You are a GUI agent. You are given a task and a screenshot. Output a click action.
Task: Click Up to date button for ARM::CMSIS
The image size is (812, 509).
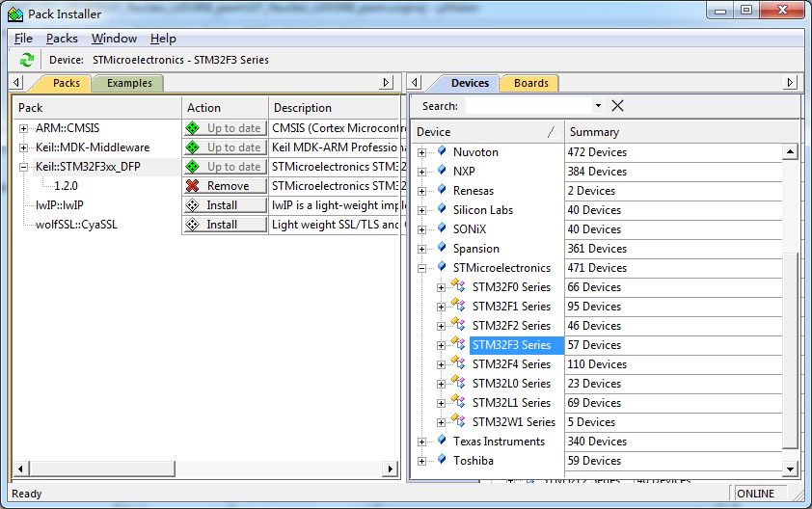(226, 128)
